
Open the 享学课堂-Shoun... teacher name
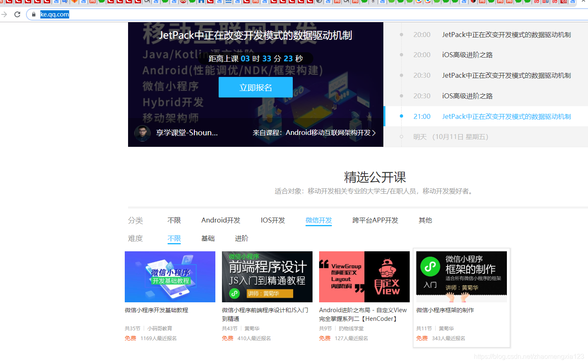pyautogui.click(x=187, y=133)
